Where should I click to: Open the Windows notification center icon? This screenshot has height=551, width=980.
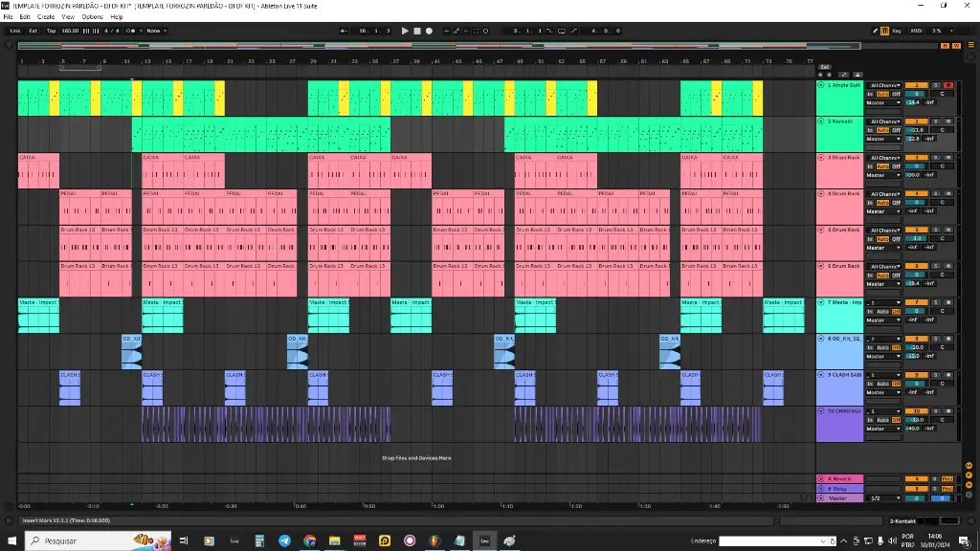click(966, 541)
